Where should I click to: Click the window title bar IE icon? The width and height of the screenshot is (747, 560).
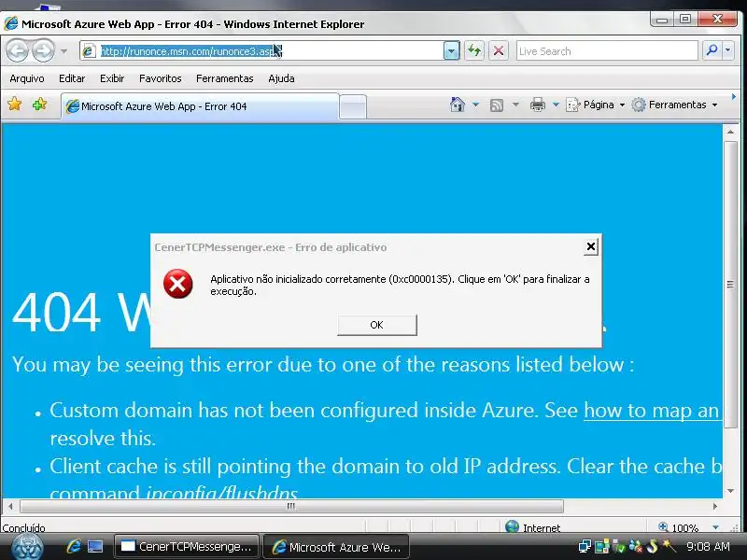(x=11, y=23)
